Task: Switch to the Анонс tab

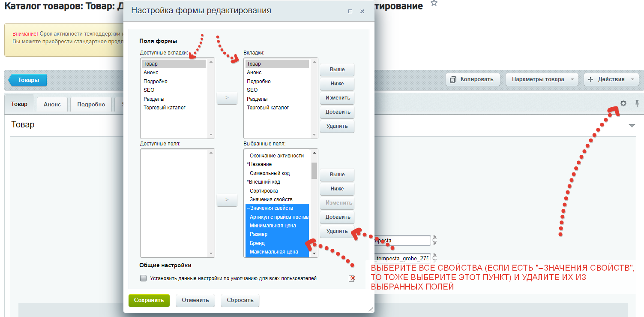Action: click(52, 104)
